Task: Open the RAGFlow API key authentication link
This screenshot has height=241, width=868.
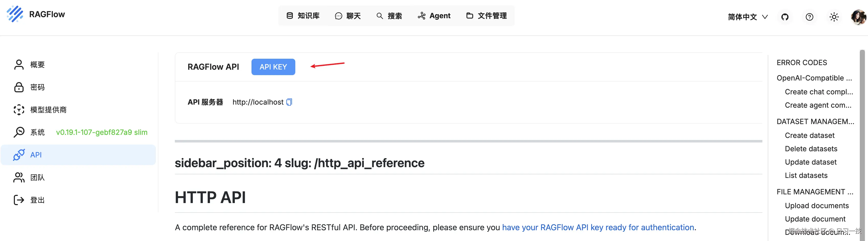Action: coord(598,227)
